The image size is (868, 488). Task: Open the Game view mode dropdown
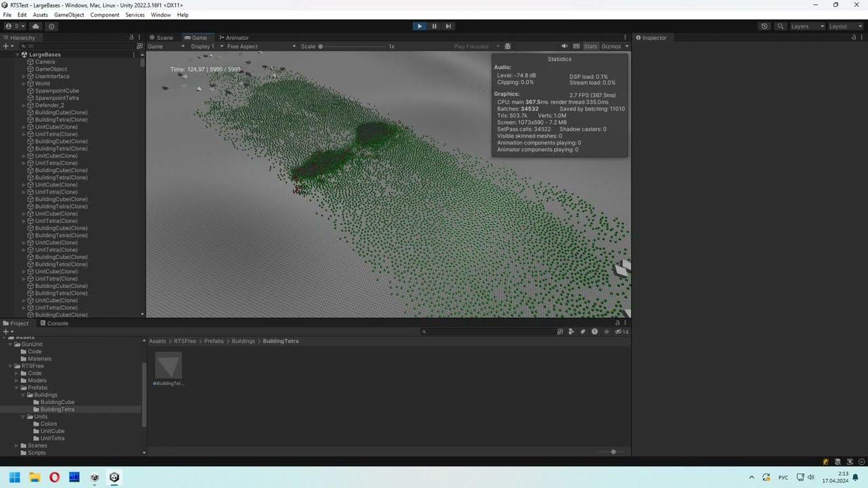click(x=167, y=47)
